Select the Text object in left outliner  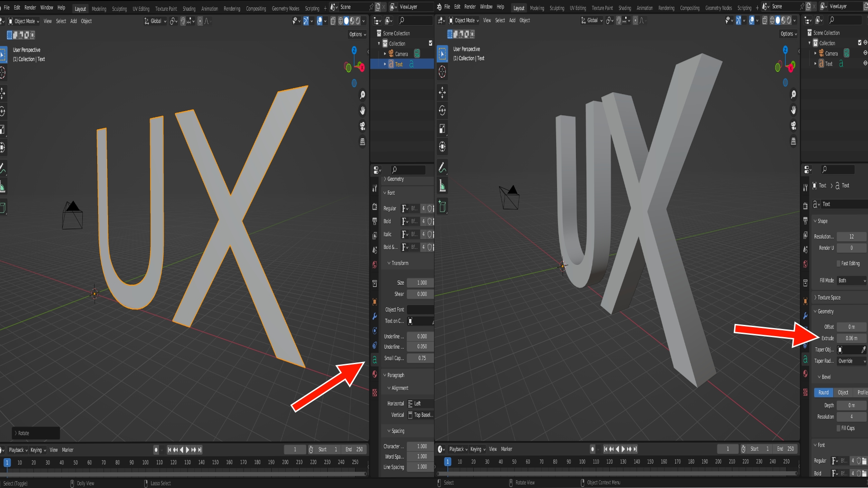tap(399, 64)
